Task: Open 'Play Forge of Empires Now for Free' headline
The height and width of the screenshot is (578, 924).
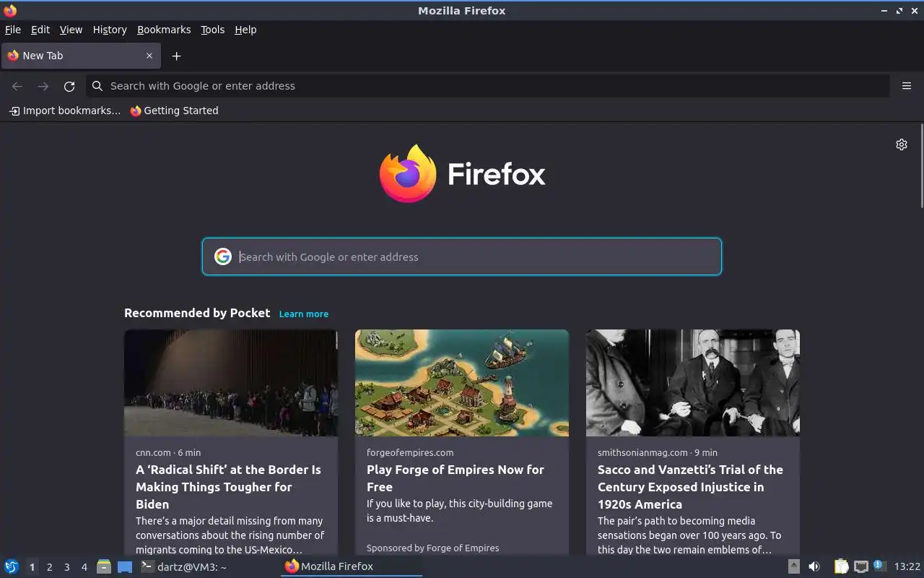Action: tap(456, 478)
